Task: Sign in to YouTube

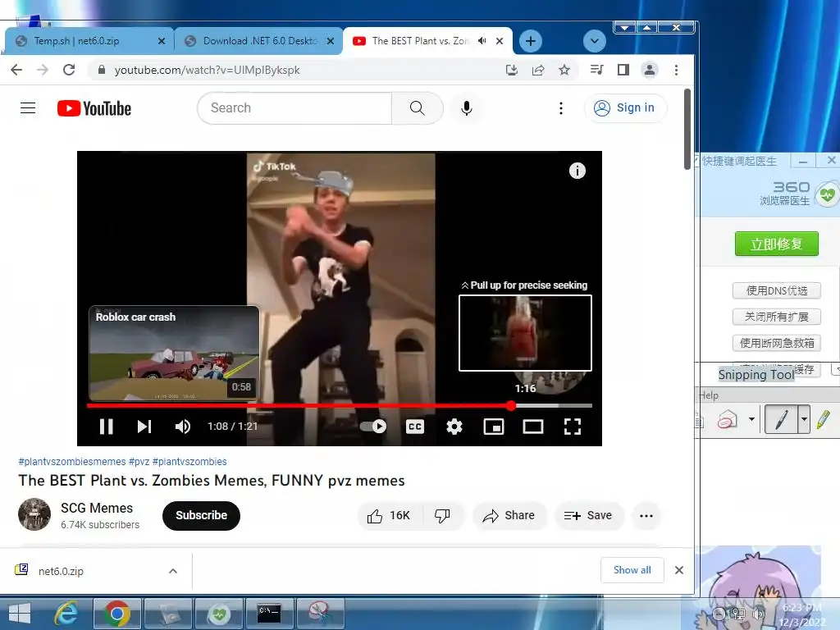Action: click(625, 107)
